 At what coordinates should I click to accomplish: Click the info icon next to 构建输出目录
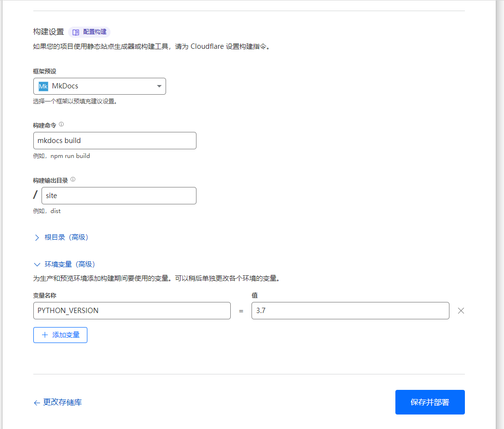73,179
